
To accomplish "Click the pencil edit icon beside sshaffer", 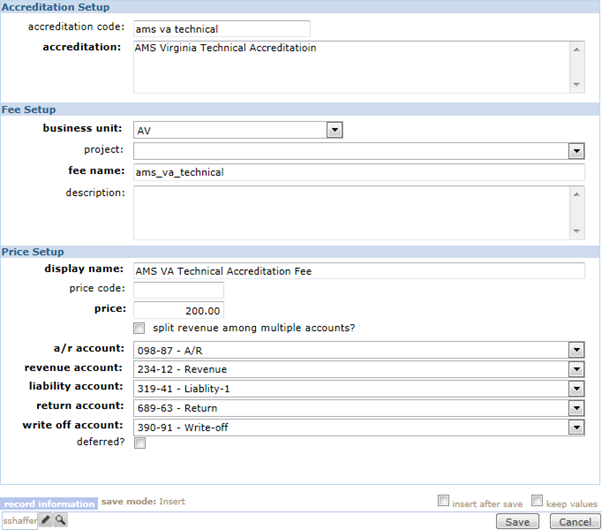I will (46, 521).
